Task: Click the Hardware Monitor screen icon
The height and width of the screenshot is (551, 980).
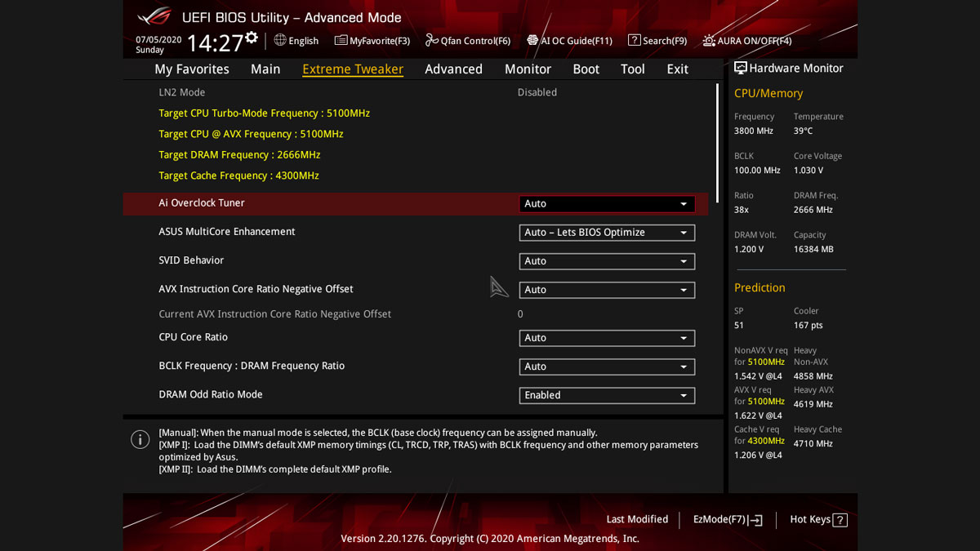Action: coord(741,69)
